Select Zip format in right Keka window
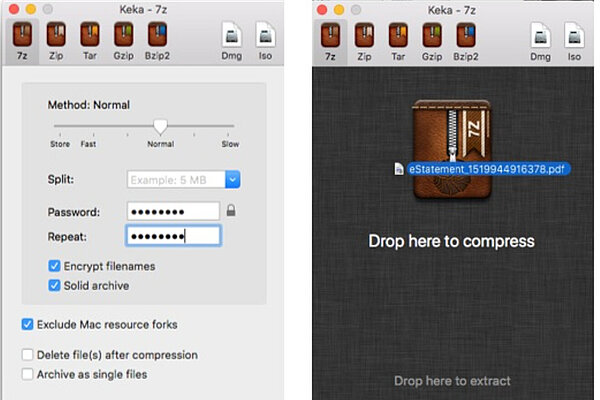Viewport: 600px width, 400px height. (x=364, y=42)
